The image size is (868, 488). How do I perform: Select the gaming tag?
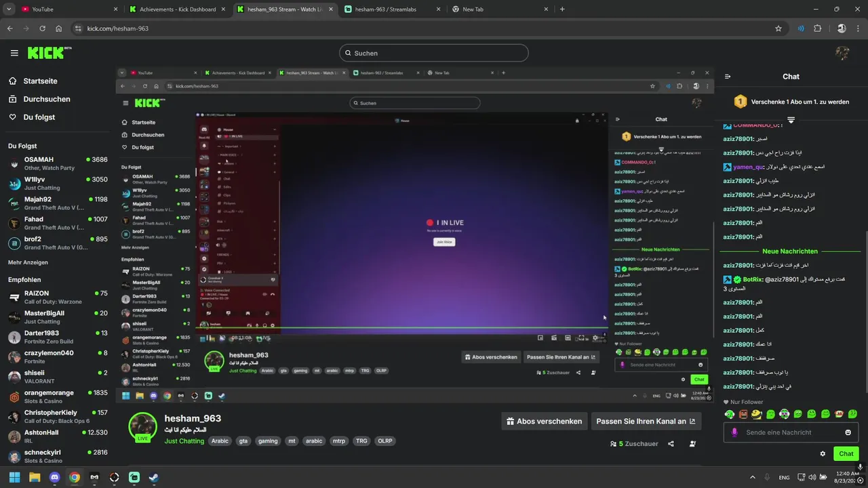(x=268, y=441)
